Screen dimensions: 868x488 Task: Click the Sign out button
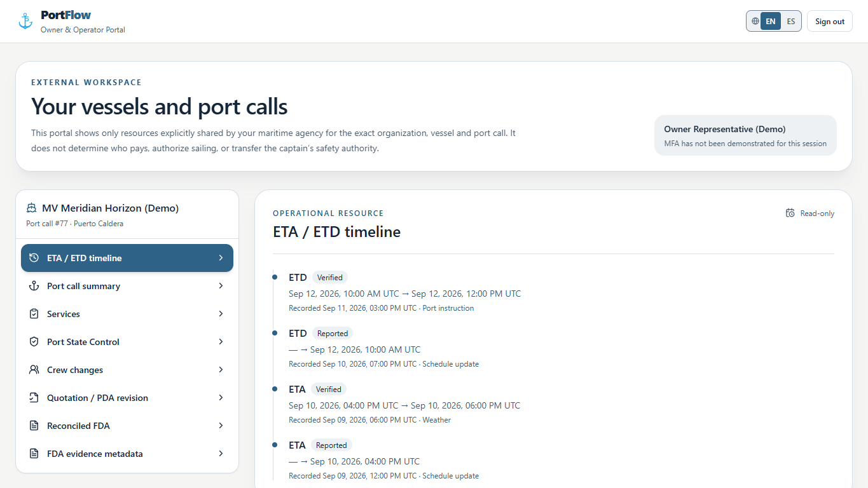tap(829, 21)
